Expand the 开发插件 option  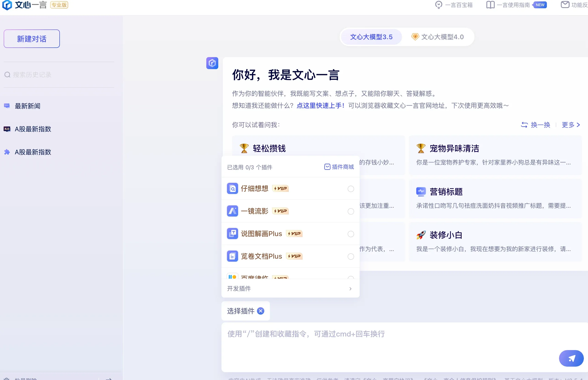350,288
